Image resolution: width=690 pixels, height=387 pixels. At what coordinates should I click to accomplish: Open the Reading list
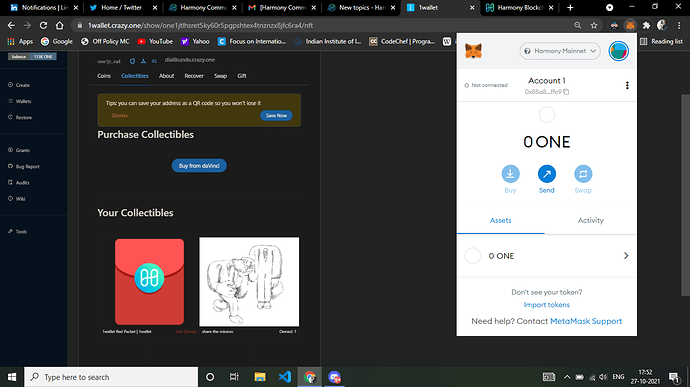pyautogui.click(x=661, y=41)
